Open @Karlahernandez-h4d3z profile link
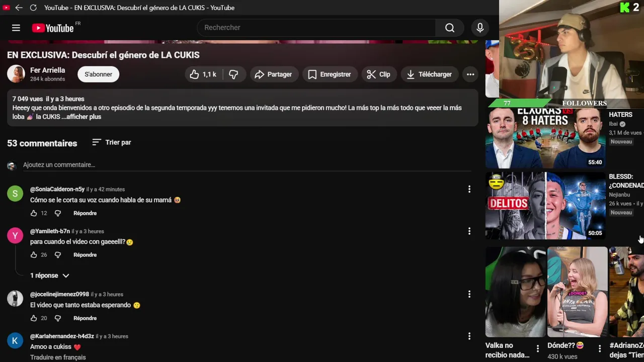This screenshot has height=362, width=644. click(62, 336)
